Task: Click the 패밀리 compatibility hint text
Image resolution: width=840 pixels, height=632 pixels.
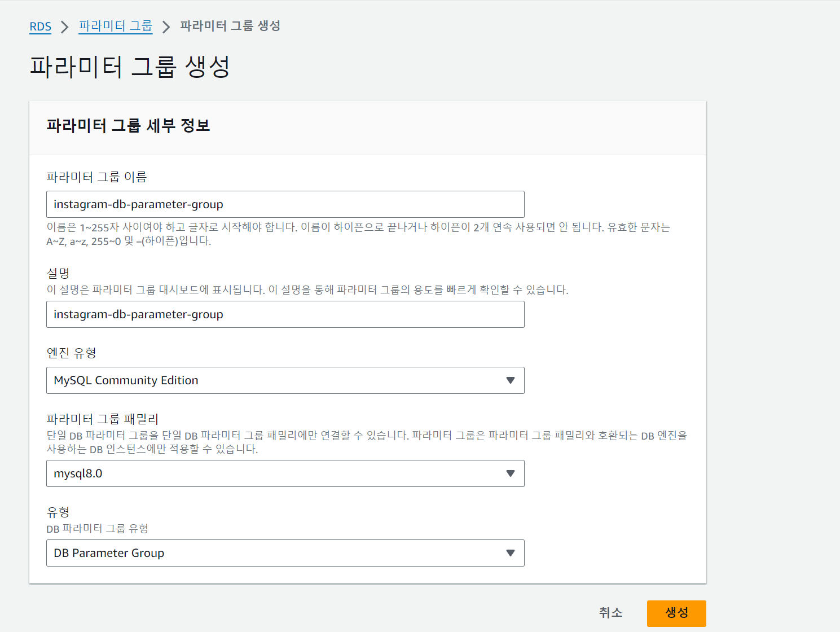Action: (x=367, y=442)
